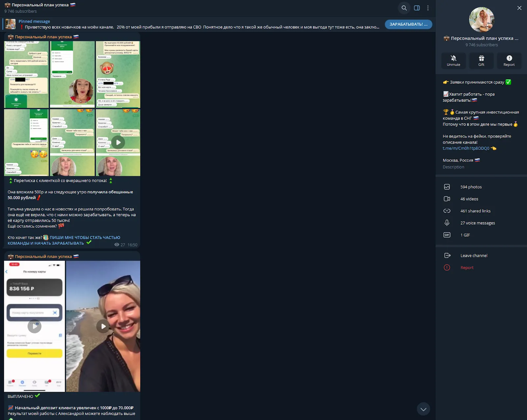Jump to latest messages with down arrow

click(423, 409)
